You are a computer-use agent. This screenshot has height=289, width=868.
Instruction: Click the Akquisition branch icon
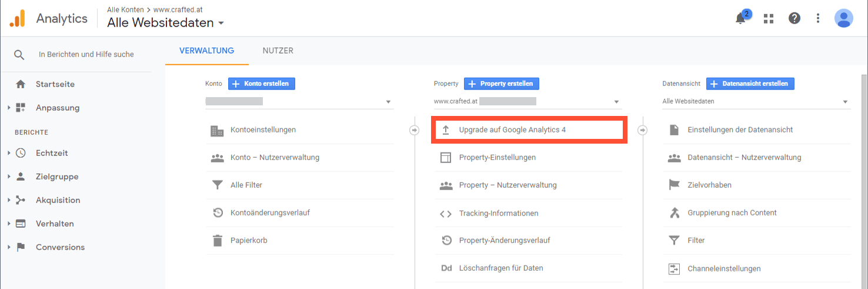coord(21,200)
